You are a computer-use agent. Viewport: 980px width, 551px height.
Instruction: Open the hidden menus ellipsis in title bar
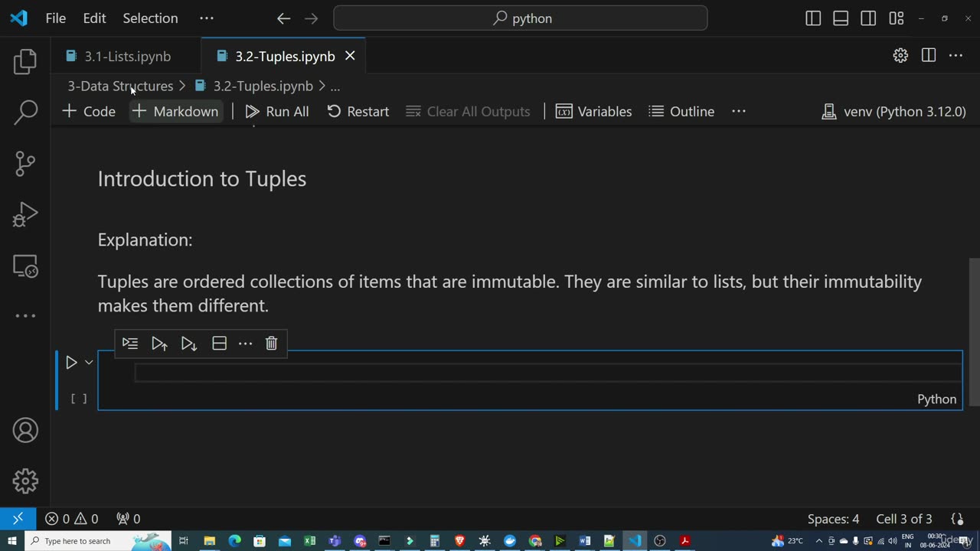pos(207,18)
